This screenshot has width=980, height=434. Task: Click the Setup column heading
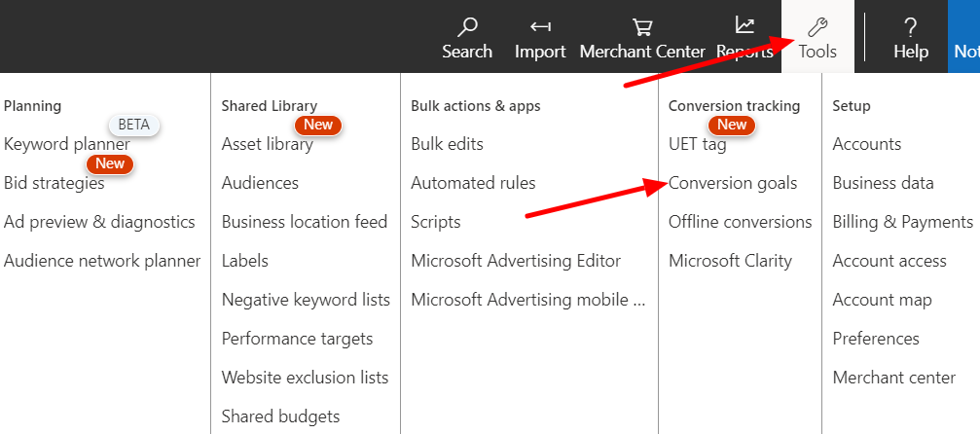851,106
